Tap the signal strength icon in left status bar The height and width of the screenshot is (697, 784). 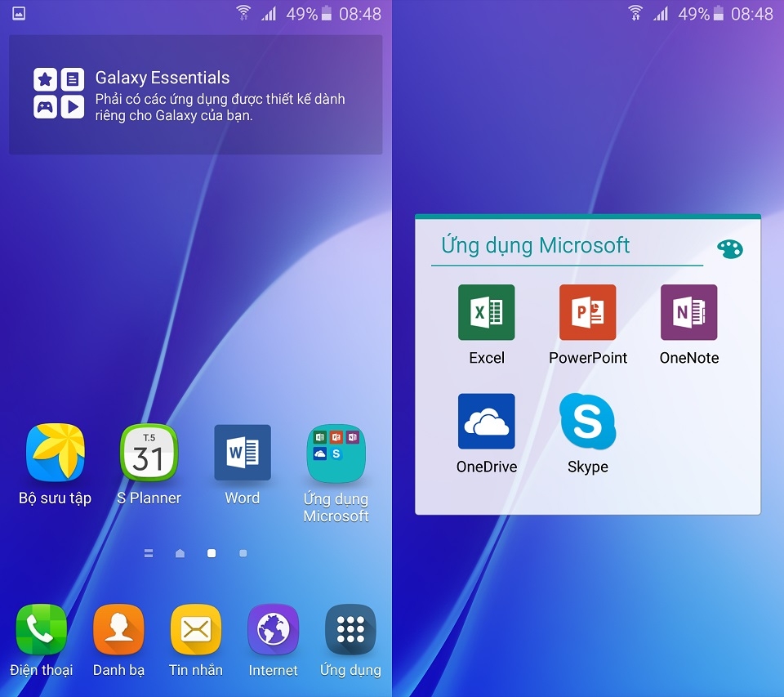point(269,14)
